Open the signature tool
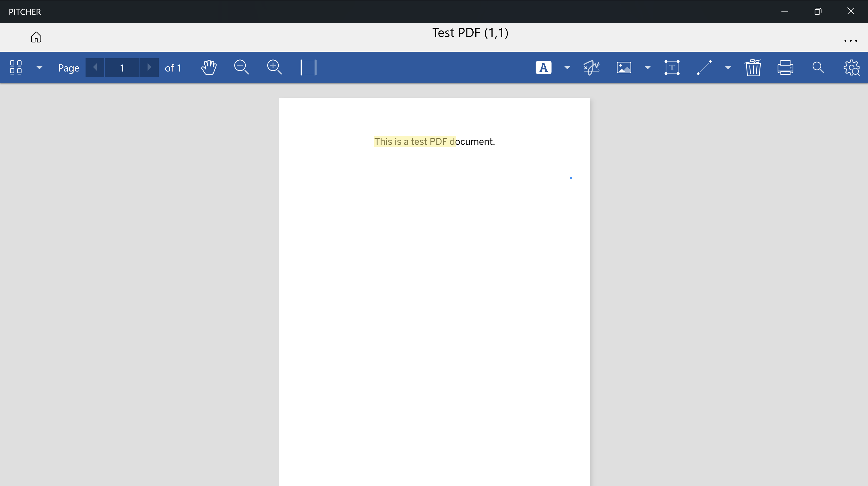The image size is (868, 486). [591, 67]
